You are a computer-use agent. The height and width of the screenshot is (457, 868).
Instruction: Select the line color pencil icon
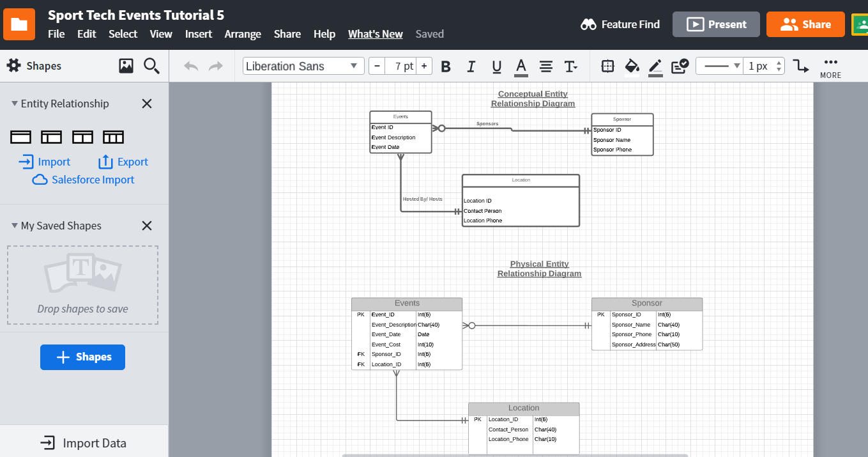point(655,66)
